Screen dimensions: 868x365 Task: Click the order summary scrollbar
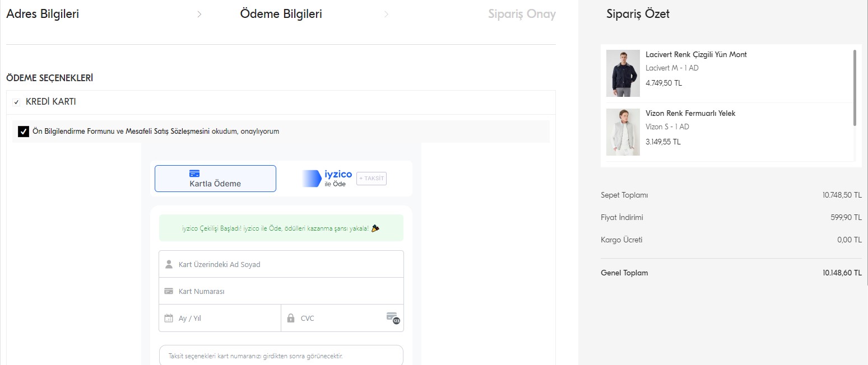tap(855, 88)
